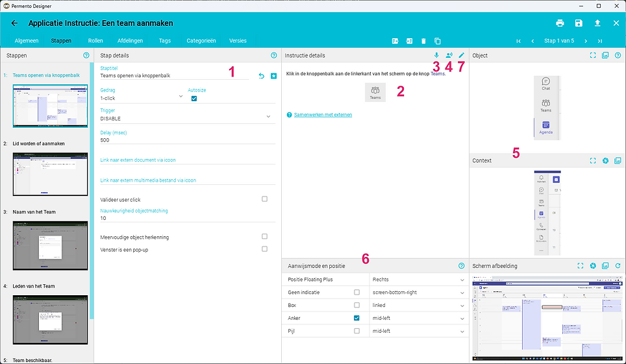Open the Positie Floating Plus dropdown set to Rechts
Image resolution: width=626 pixels, height=364 pixels.
coord(418,280)
